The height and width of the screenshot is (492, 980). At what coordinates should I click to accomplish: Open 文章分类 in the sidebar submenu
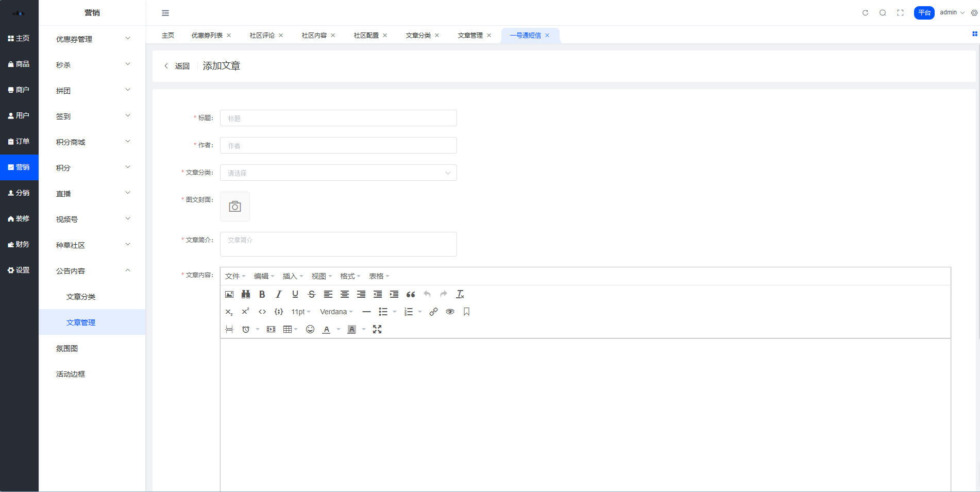pos(81,297)
